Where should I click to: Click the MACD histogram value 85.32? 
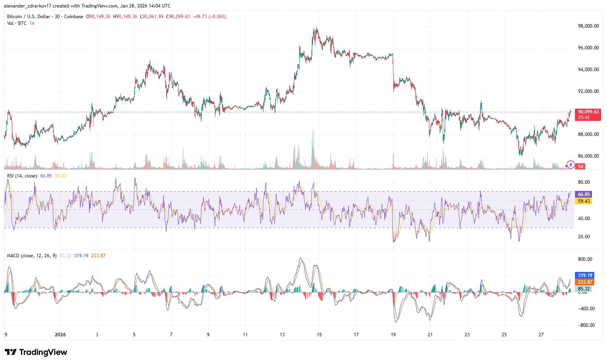(x=584, y=289)
